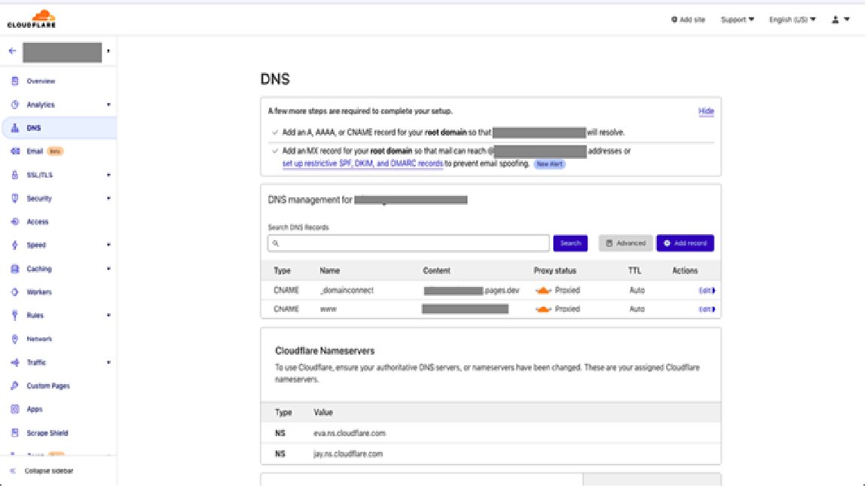Expand the Analytics sidebar submenu
This screenshot has width=868, height=488.
pyautogui.click(x=108, y=105)
